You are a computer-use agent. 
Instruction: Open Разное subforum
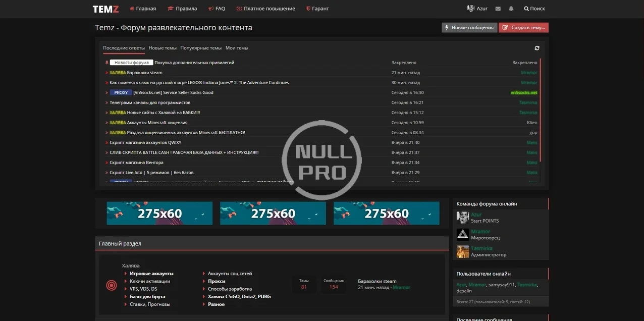[x=216, y=304]
